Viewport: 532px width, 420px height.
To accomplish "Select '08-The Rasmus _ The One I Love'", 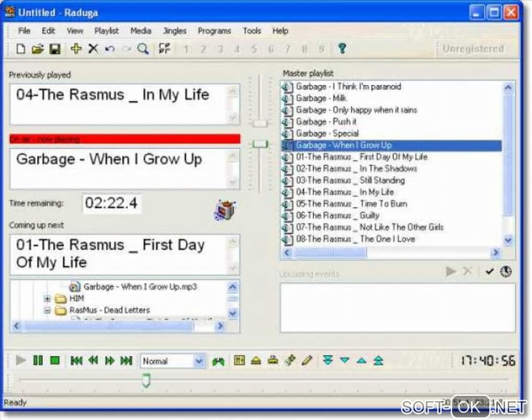I will point(356,239).
